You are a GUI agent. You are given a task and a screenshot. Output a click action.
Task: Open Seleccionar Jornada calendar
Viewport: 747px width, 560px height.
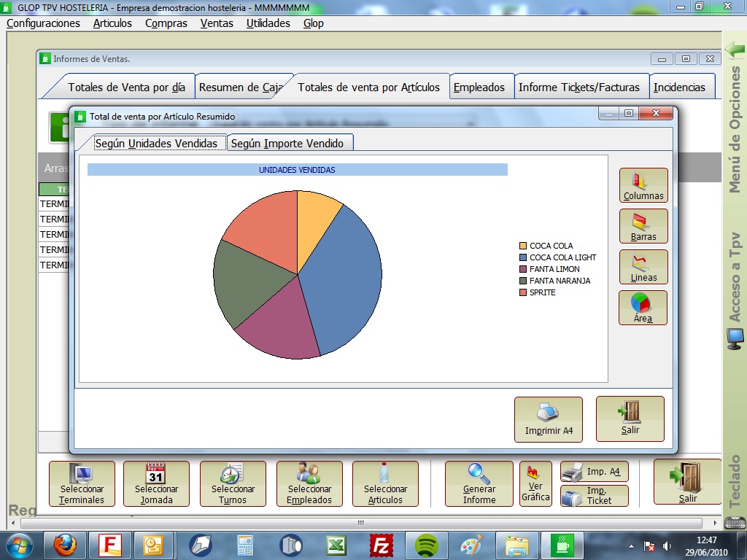(x=156, y=484)
